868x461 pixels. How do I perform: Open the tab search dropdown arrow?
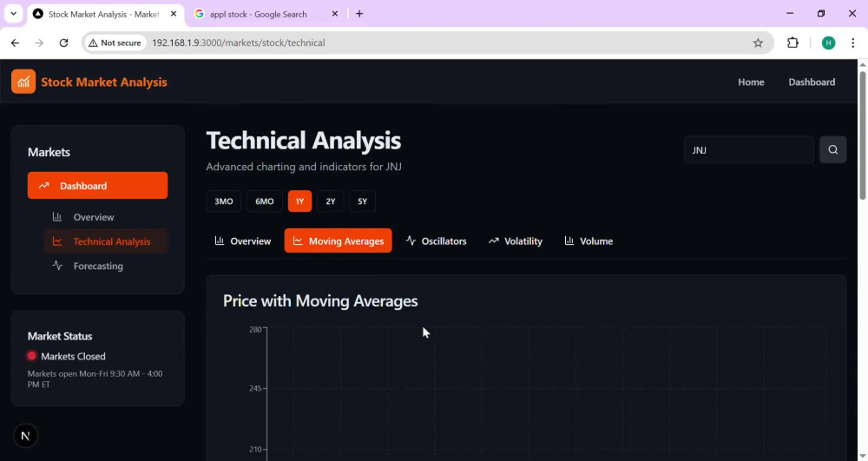coord(13,14)
